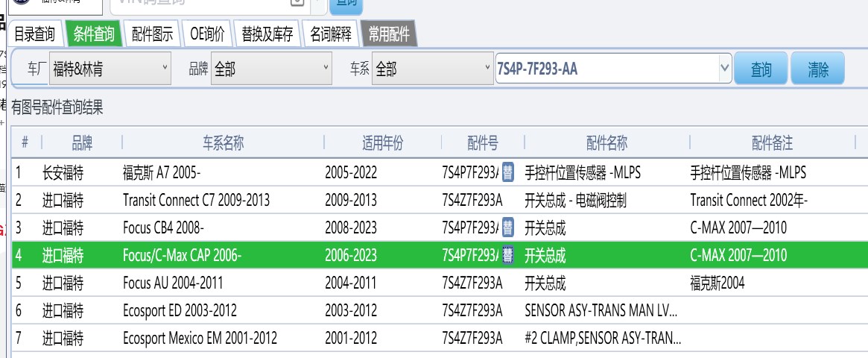Screen dimensions: 868x358
Task: Expand the part number combo box arrow
Action: coord(725,69)
